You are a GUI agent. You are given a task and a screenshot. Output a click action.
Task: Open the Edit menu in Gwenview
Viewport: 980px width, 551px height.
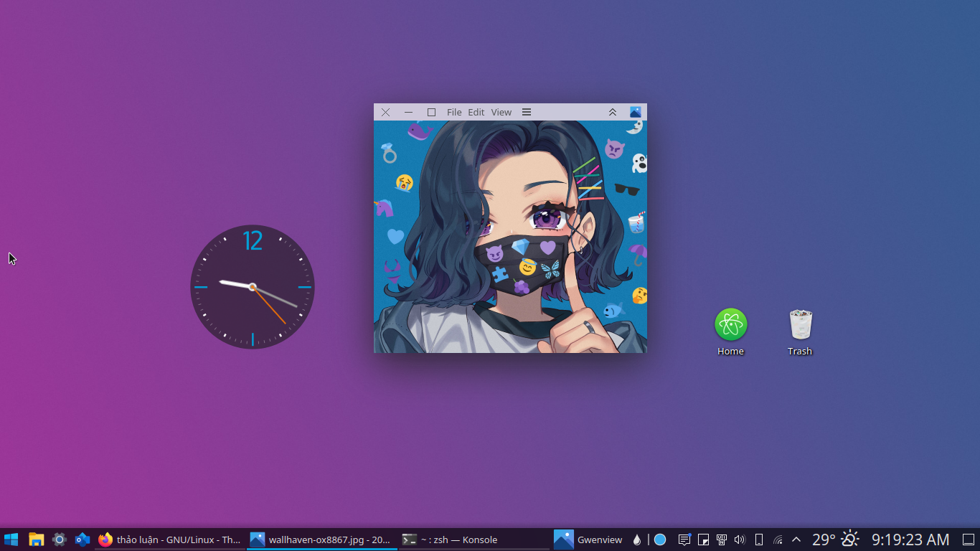[x=476, y=112]
